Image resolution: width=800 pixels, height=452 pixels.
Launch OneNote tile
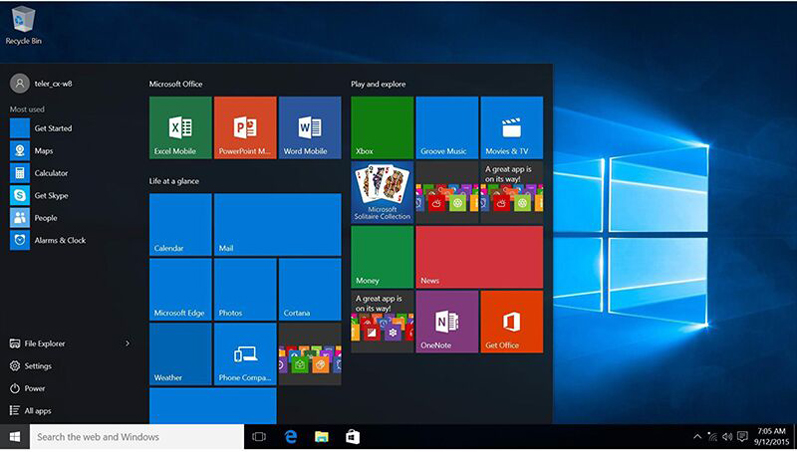(447, 322)
